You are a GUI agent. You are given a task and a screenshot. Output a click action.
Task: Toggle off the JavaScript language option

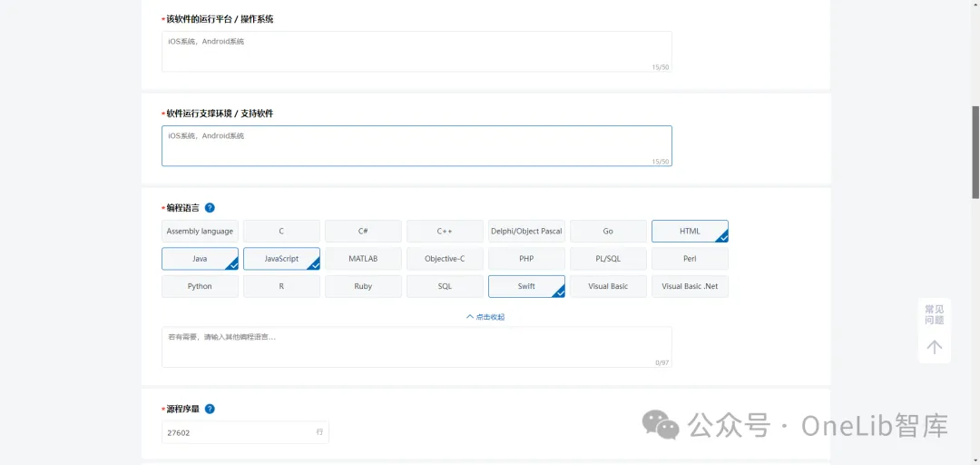[x=281, y=259]
